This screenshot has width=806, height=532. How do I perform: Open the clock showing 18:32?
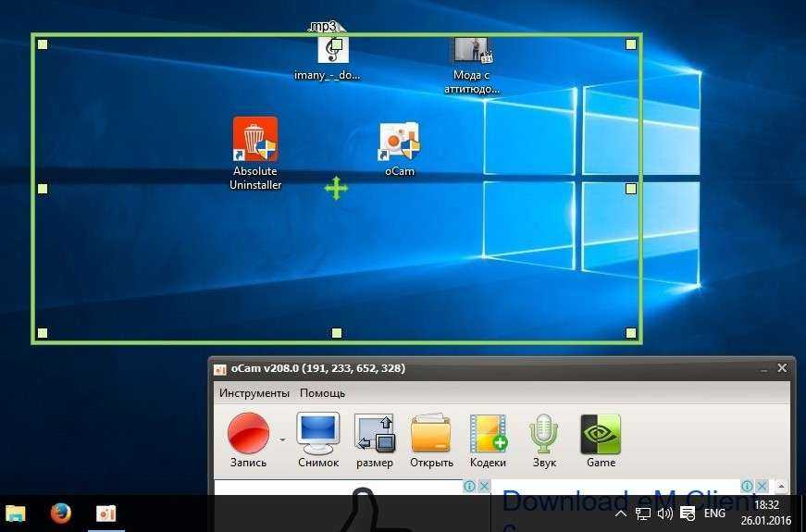[x=766, y=513]
